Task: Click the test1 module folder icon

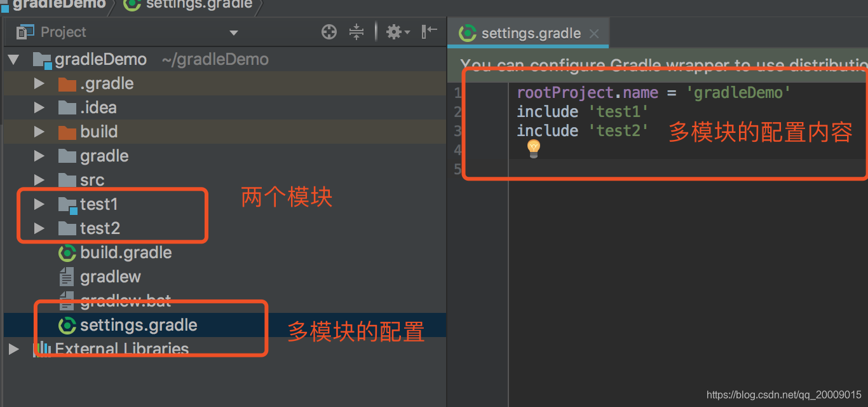Action: pyautogui.click(x=67, y=205)
